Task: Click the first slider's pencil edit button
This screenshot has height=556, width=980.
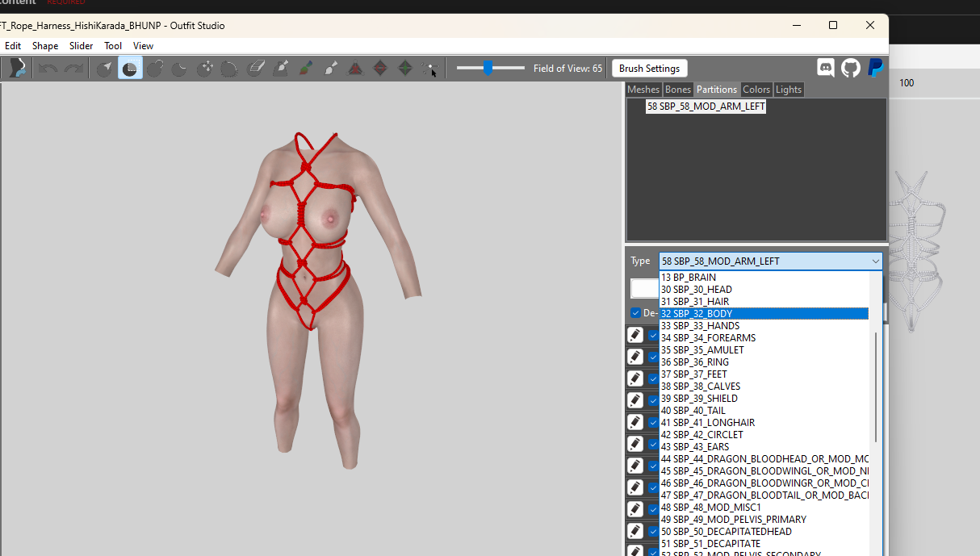Action: pos(635,335)
